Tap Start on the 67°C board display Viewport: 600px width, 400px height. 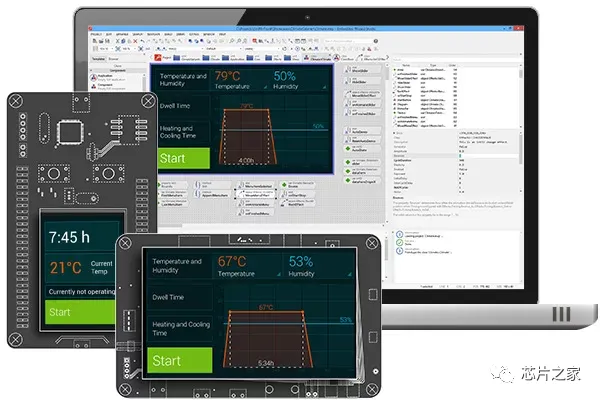(177, 360)
